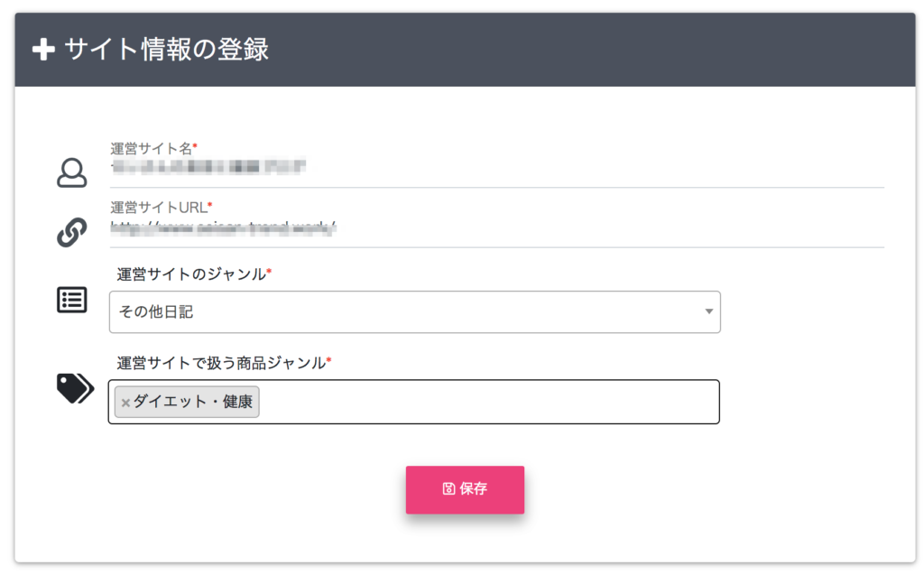The width and height of the screenshot is (924, 575).
Task: Click the chain link icon beside URL
Action: tap(72, 232)
